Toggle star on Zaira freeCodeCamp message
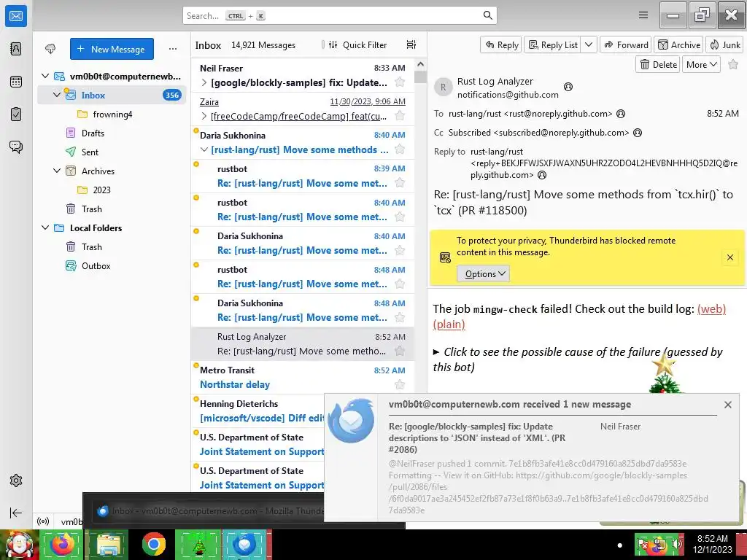The image size is (747, 560). coord(400,116)
